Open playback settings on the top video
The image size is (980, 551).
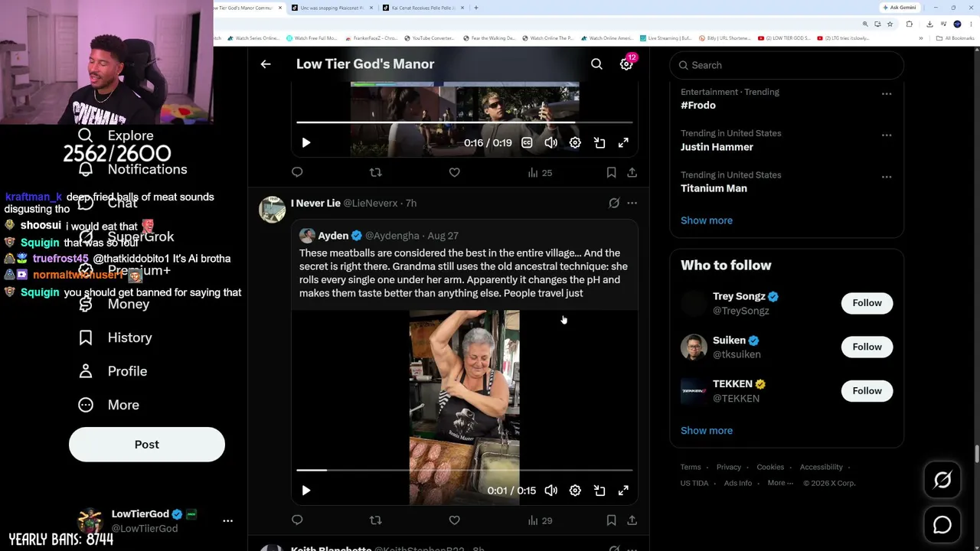pyautogui.click(x=575, y=142)
